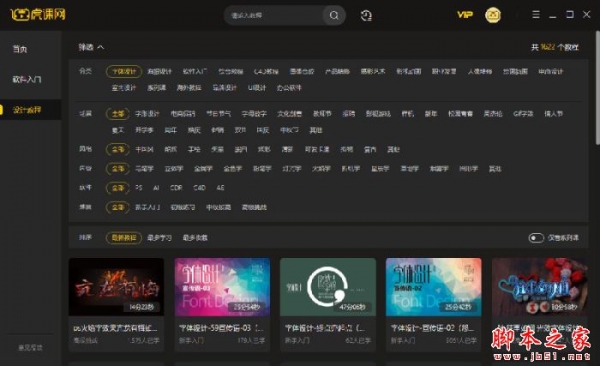Filter by 中级拔高 difficulty
Image resolution: width=600 pixels, height=366 pixels.
click(218, 207)
